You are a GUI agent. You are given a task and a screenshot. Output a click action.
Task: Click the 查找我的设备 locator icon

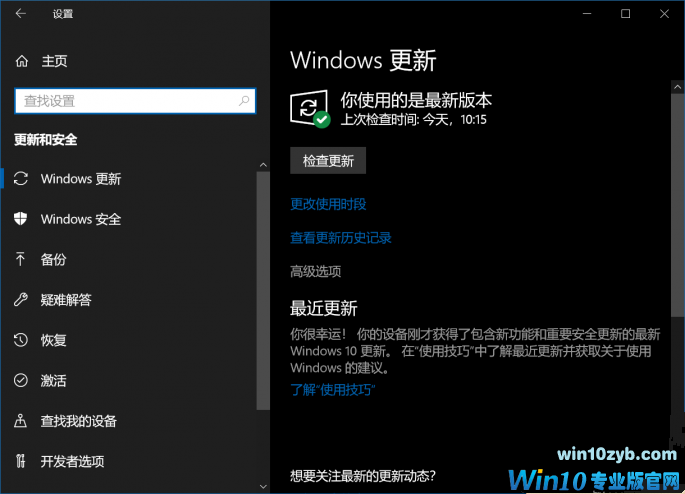[21, 421]
